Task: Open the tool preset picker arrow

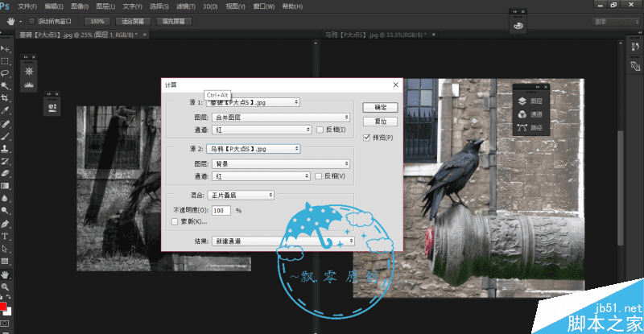Action: 21,22
